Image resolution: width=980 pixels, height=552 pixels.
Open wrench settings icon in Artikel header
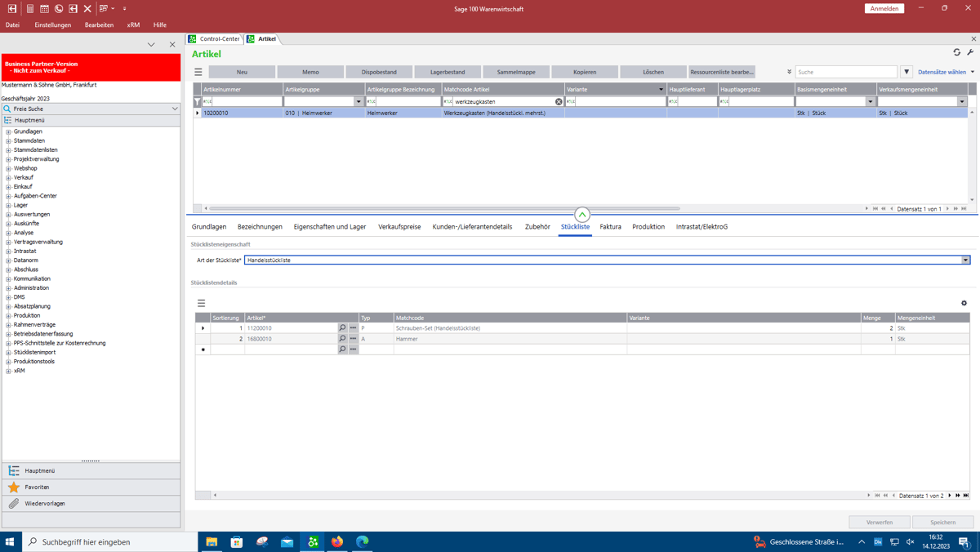[970, 52]
